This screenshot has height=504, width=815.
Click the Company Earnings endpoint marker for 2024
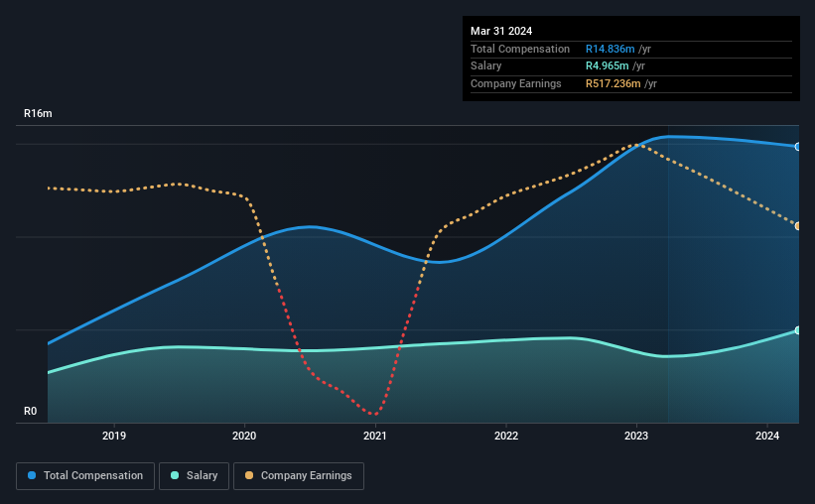[798, 226]
